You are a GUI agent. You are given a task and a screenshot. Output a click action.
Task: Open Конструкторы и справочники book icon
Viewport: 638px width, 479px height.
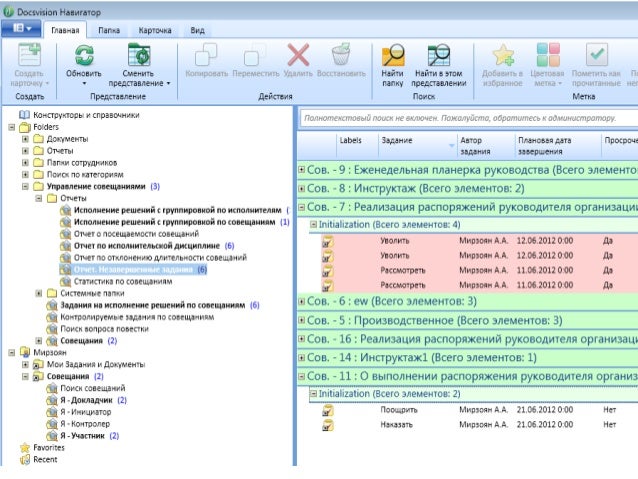(x=25, y=115)
